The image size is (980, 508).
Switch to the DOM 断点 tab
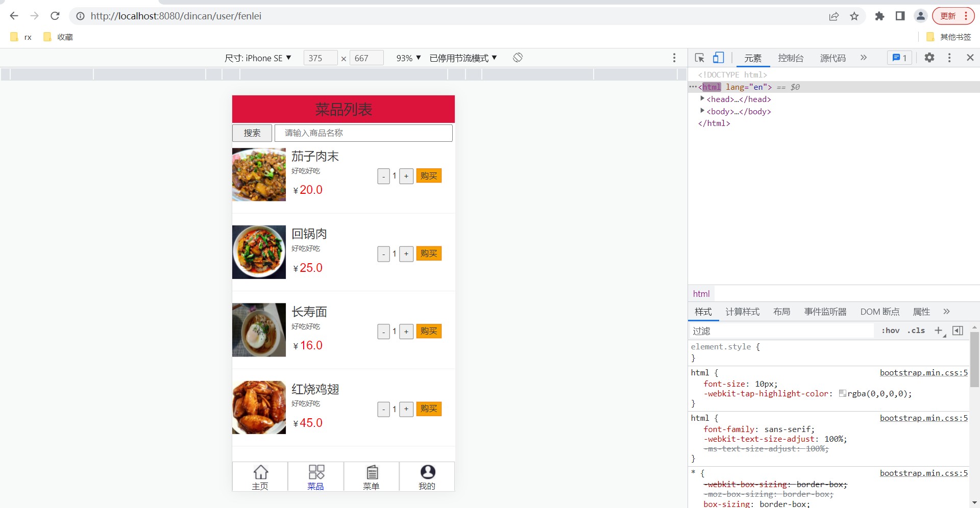coord(880,312)
